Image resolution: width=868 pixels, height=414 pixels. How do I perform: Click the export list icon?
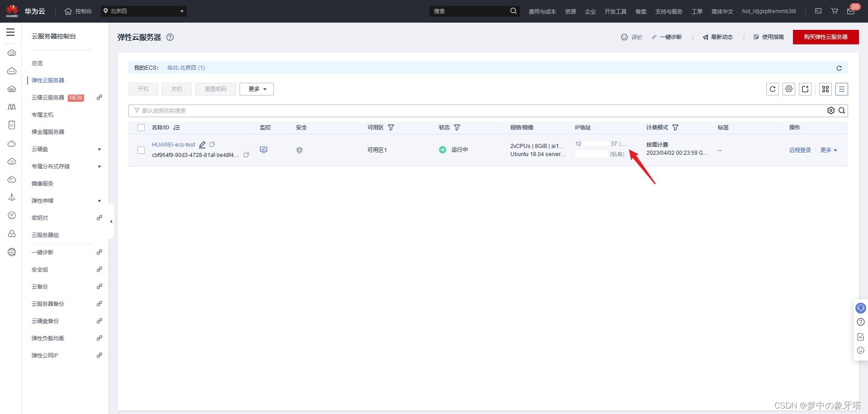pyautogui.click(x=805, y=89)
